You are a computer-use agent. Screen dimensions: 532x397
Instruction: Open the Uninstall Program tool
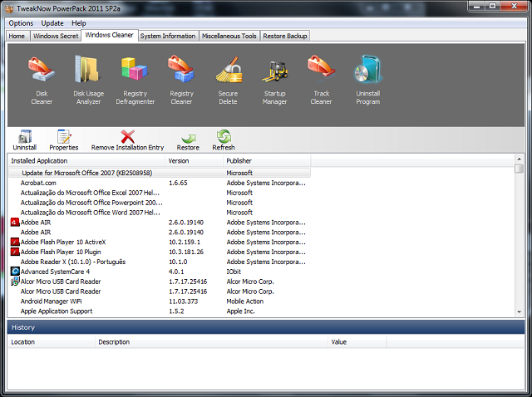point(367,81)
